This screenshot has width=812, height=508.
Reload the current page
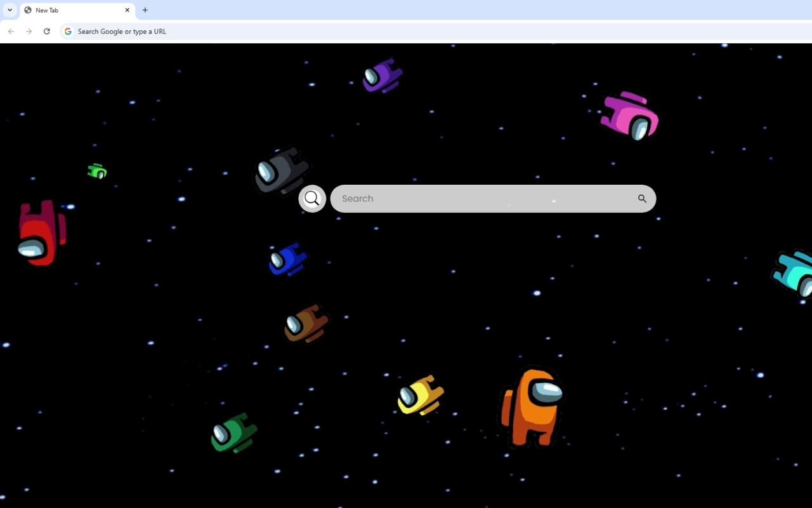point(46,31)
